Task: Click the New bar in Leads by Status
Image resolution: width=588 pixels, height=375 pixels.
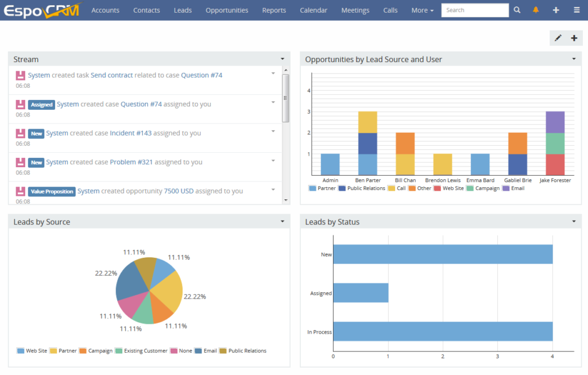Action: pyautogui.click(x=443, y=254)
